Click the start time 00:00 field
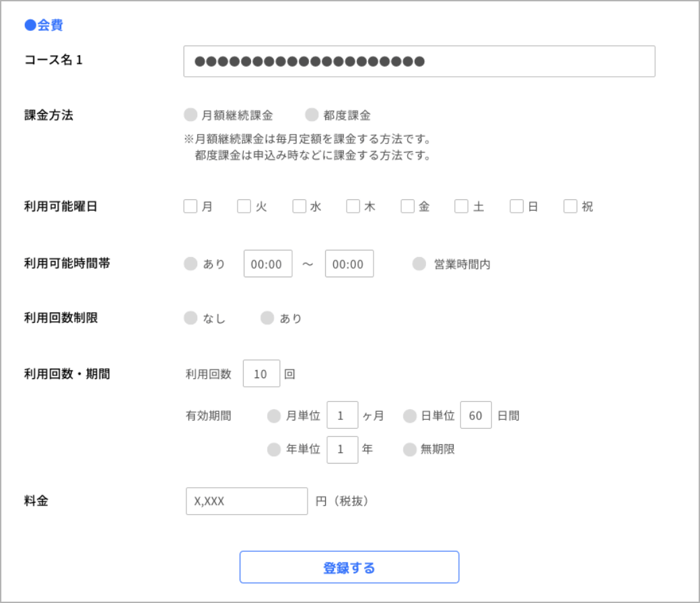700x603 pixels. 268,264
